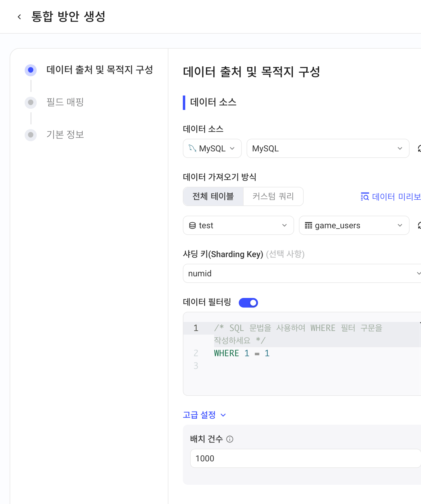Open the 데이터 미리보기 link
The width and height of the screenshot is (421, 504).
pos(391,196)
